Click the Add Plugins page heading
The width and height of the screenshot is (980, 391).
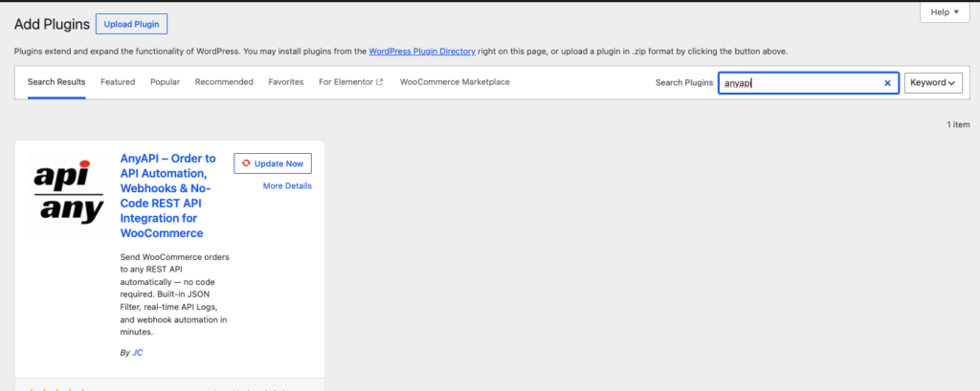click(52, 24)
